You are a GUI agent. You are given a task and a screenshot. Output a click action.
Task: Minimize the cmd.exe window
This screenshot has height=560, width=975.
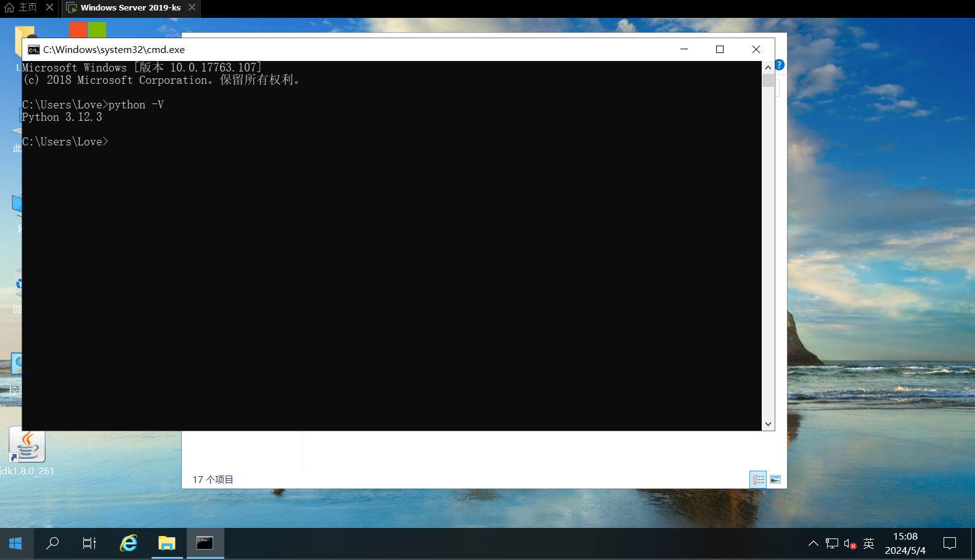click(x=684, y=49)
